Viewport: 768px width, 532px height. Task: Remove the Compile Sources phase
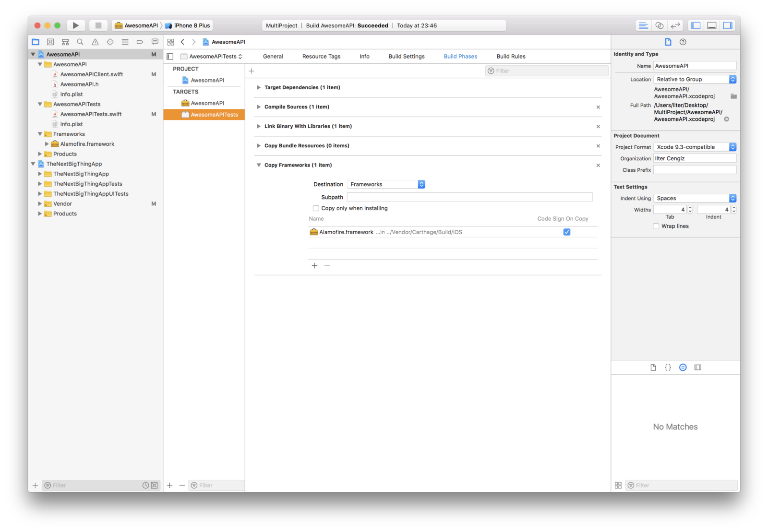point(598,107)
